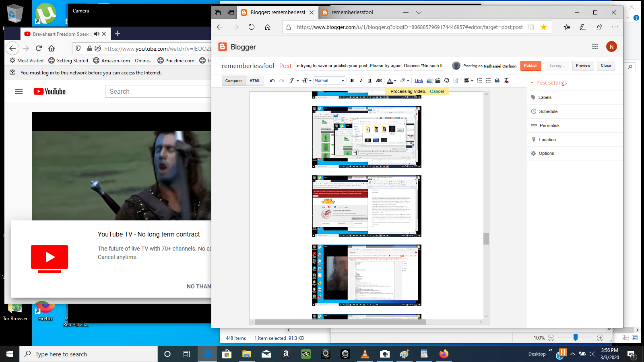Viewport: 644px width, 362px height.
Task: Click the Blogger editor horizontal scrollbar
Action: [x=341, y=322]
